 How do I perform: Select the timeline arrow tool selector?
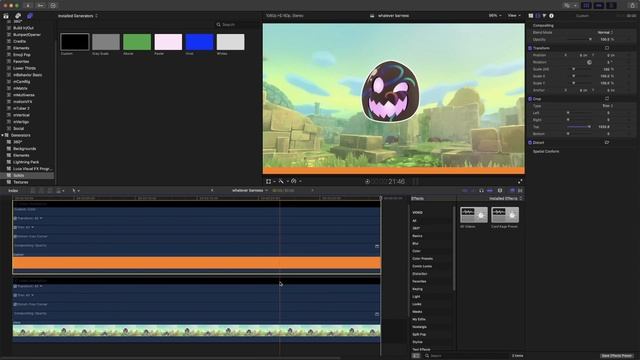tap(75, 191)
